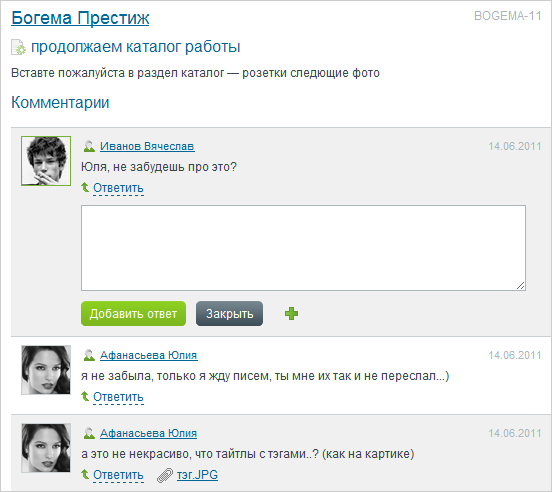Click user icon in тайтлы с тэгами comment
This screenshot has height=492, width=552.
click(x=89, y=433)
